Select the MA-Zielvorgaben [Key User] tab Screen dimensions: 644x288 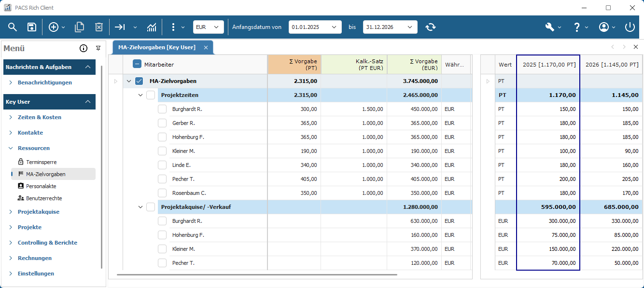[x=157, y=47]
